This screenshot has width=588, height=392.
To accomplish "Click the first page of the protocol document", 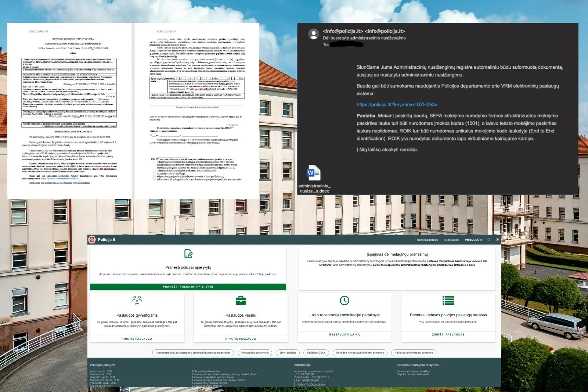I will 69,111.
